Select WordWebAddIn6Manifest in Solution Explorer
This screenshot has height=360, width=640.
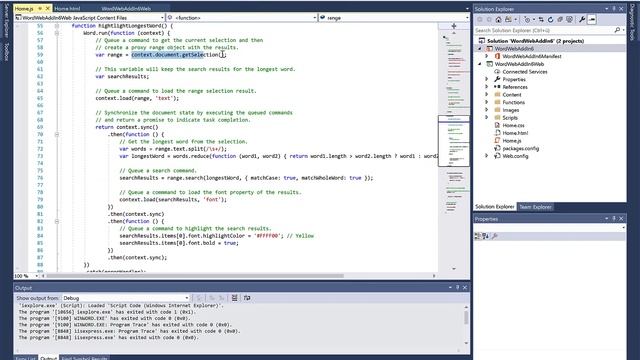coord(531,56)
